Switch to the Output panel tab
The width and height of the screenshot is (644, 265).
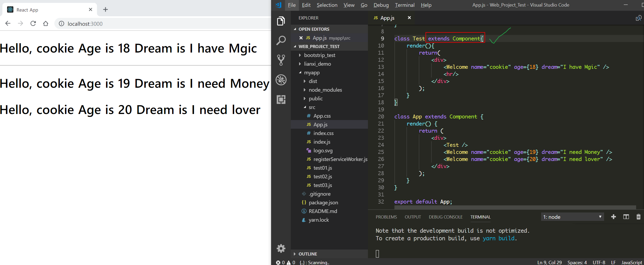413,217
